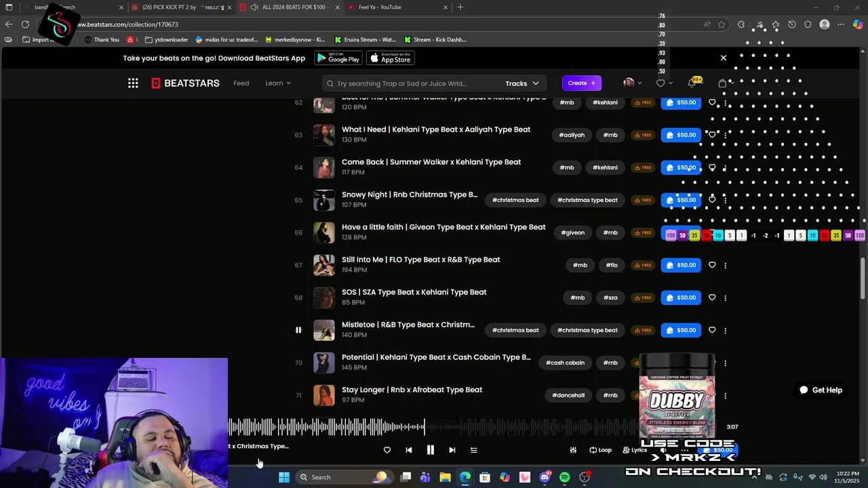Favorite this page with the star icon

722,24
